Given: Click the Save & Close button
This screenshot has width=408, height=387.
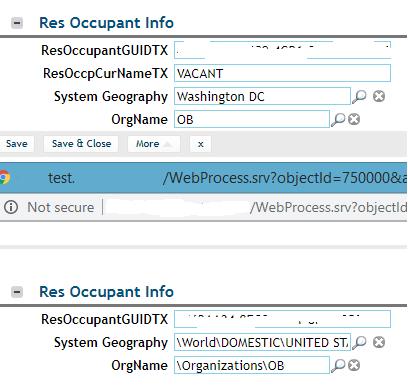Looking at the screenshot, I should [81, 144].
